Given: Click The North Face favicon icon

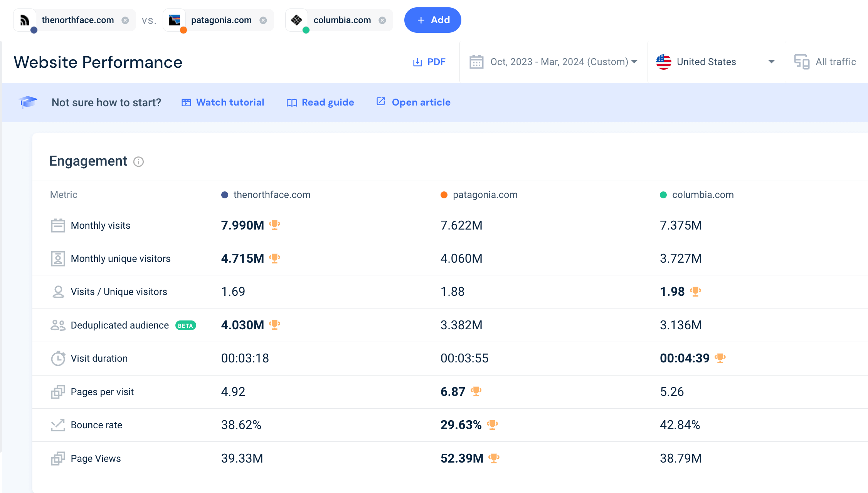Looking at the screenshot, I should tap(25, 20).
